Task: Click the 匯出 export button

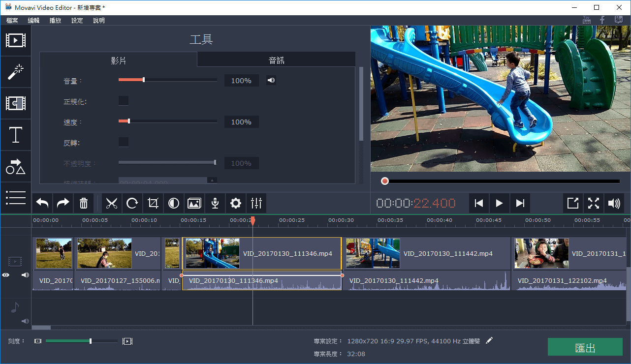Action: pyautogui.click(x=585, y=347)
